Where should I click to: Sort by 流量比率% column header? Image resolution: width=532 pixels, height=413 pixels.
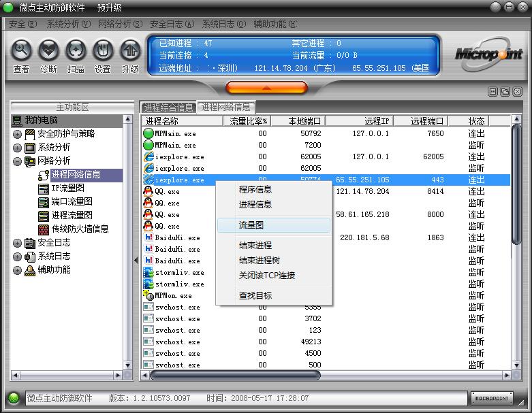(247, 121)
